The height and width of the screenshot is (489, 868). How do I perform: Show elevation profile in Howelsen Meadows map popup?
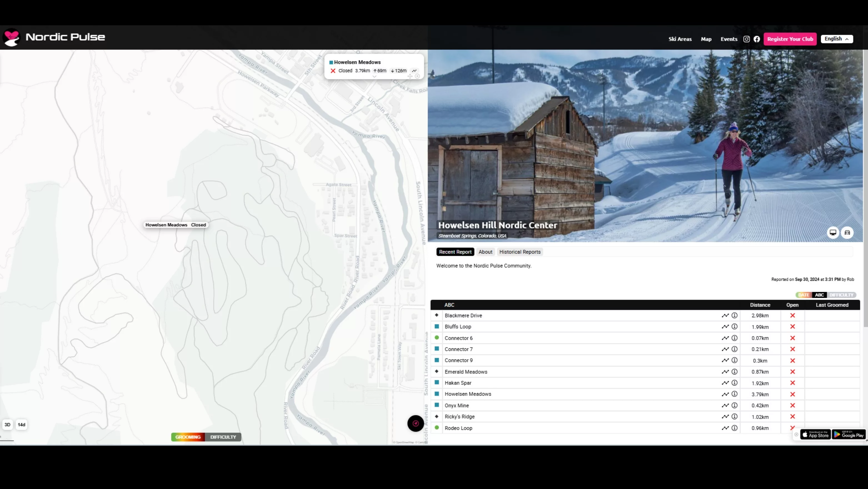[x=414, y=71]
